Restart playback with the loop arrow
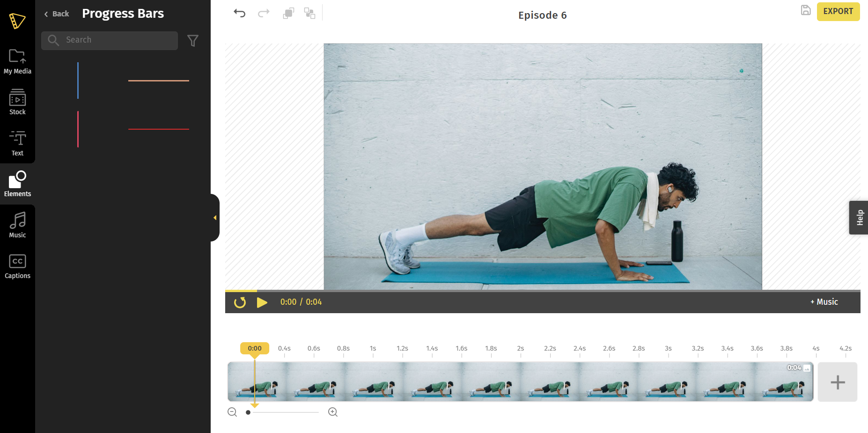The width and height of the screenshot is (868, 433). point(240,302)
